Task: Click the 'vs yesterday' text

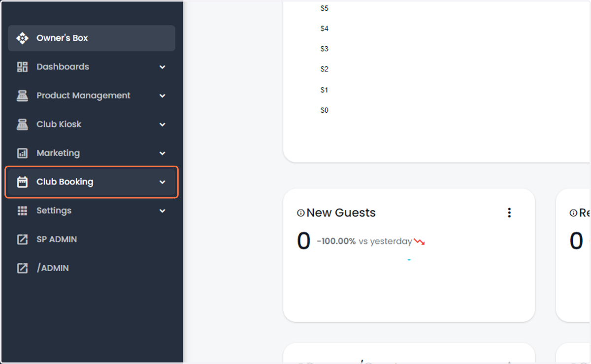Action: click(385, 242)
